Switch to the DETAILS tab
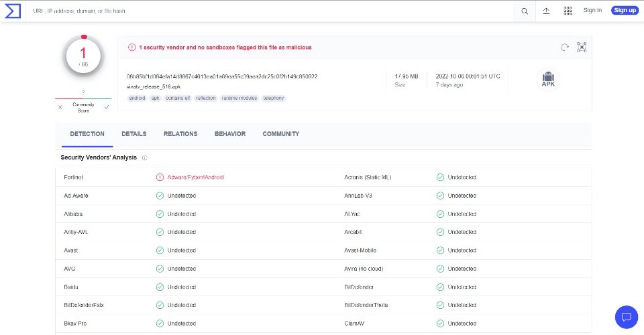This screenshot has height=335, width=644. [134, 134]
